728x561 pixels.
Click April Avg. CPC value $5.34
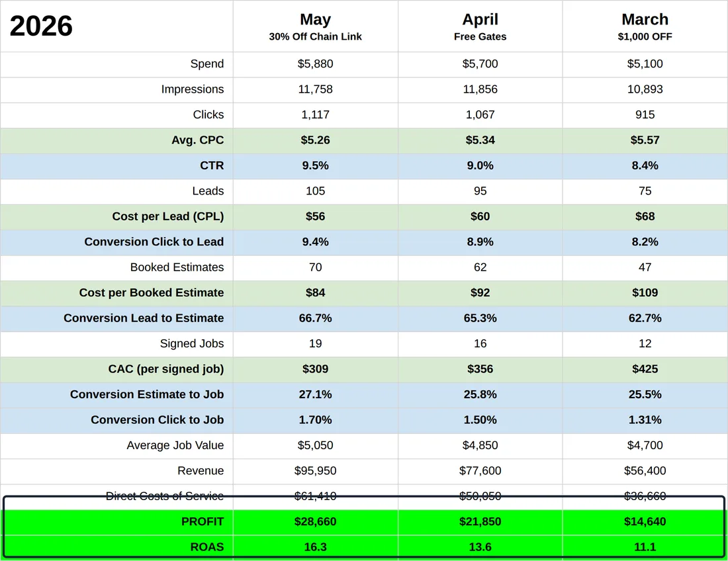(480, 140)
